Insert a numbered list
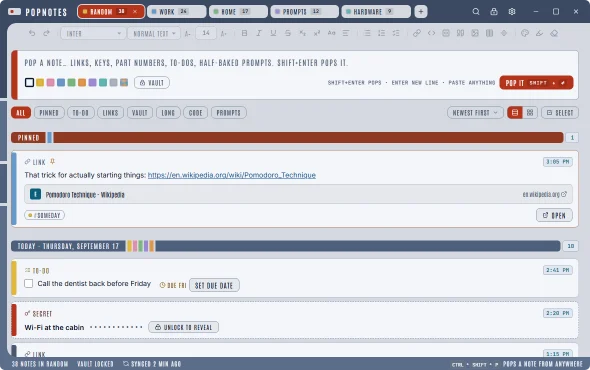Image resolution: width=590 pixels, height=370 pixels. [381, 33]
